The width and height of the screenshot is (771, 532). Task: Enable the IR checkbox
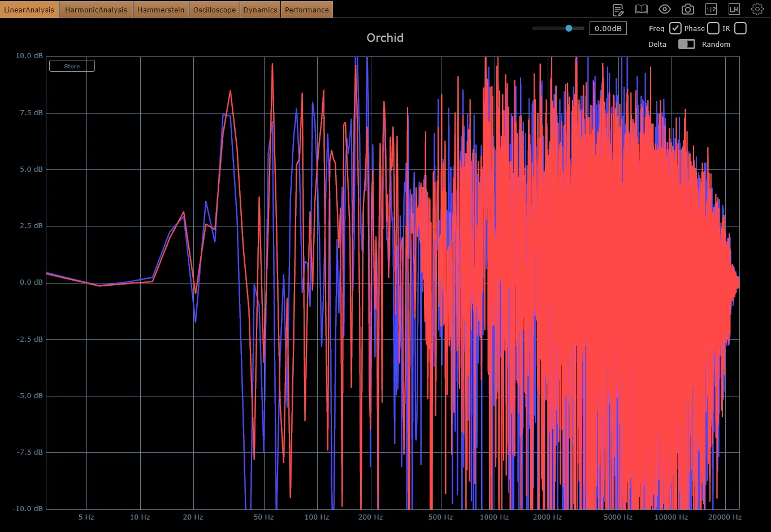(x=740, y=28)
